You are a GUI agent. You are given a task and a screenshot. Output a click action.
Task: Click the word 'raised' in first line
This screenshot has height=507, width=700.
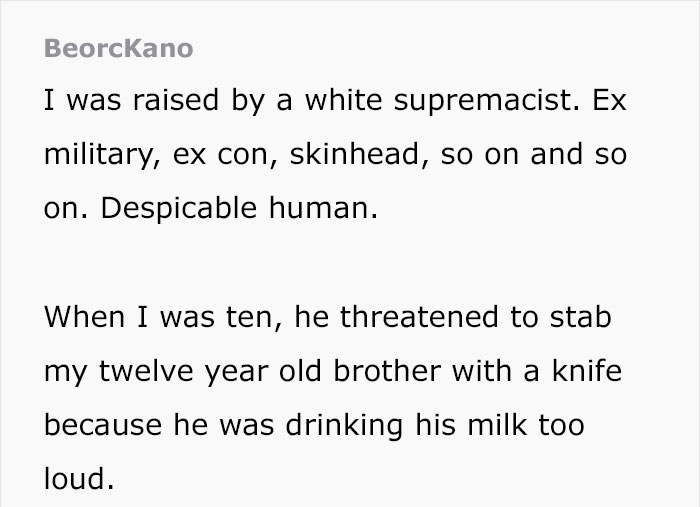(x=175, y=100)
